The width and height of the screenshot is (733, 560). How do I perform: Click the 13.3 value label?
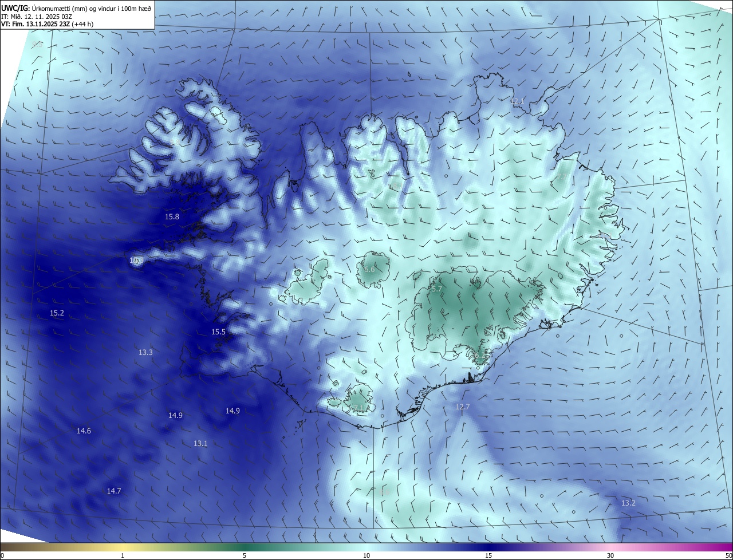tap(145, 353)
